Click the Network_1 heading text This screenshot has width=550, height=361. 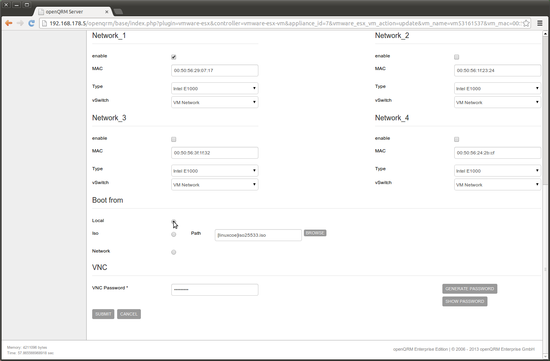point(109,35)
